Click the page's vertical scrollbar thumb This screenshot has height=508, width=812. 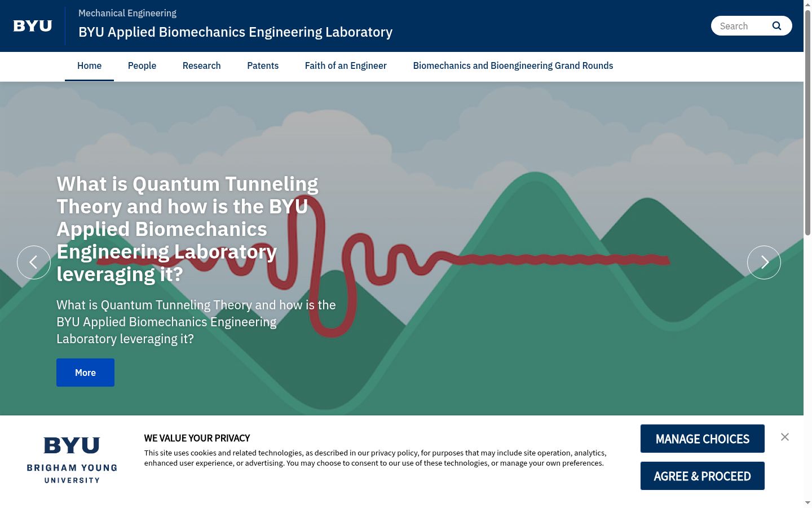coord(807,122)
